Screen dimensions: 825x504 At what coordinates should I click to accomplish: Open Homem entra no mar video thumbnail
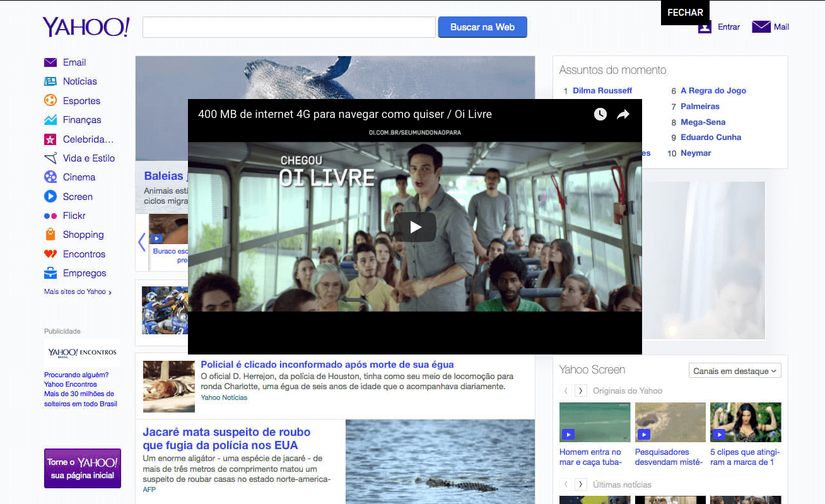pos(595,422)
